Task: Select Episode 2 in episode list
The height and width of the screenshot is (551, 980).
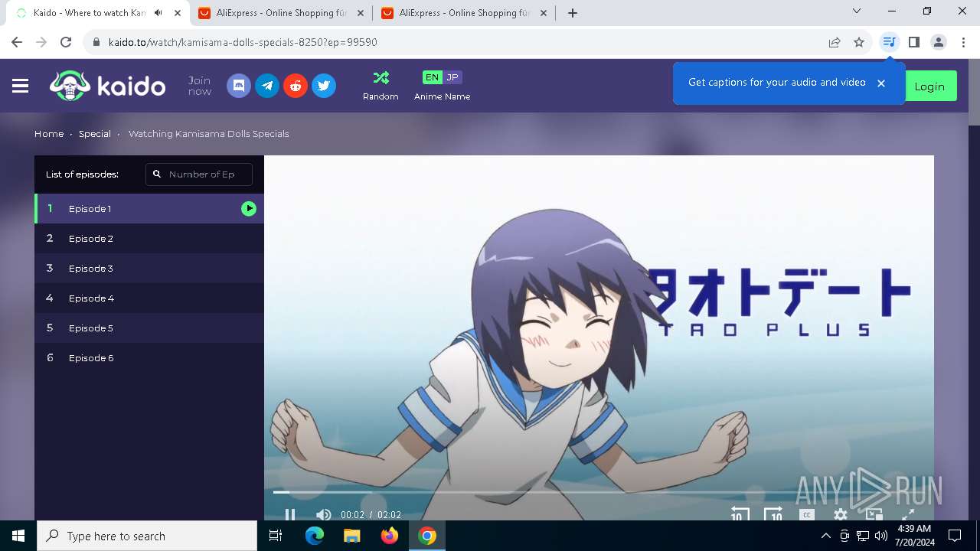Action: [x=149, y=238]
